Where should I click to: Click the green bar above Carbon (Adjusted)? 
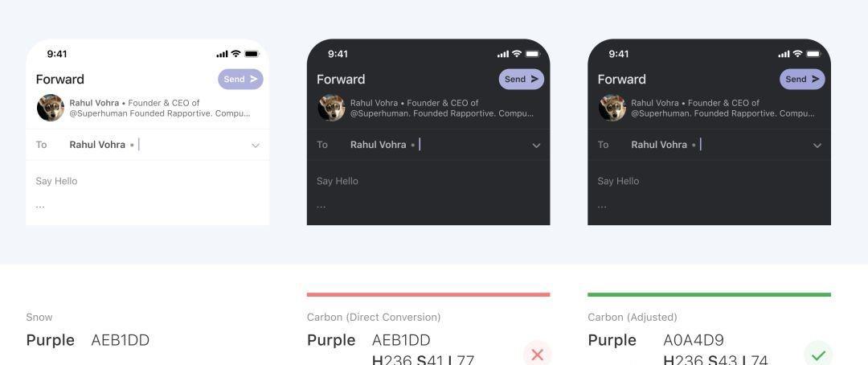[709, 294]
